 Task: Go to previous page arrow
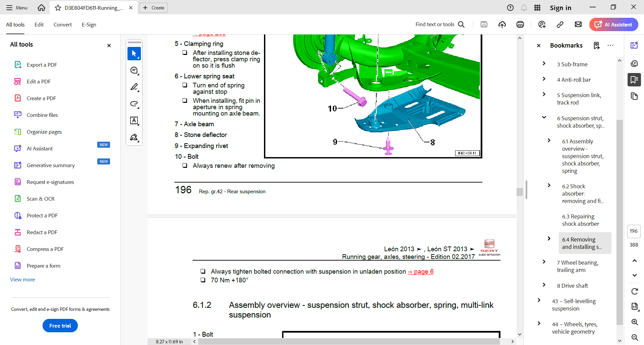(x=634, y=261)
